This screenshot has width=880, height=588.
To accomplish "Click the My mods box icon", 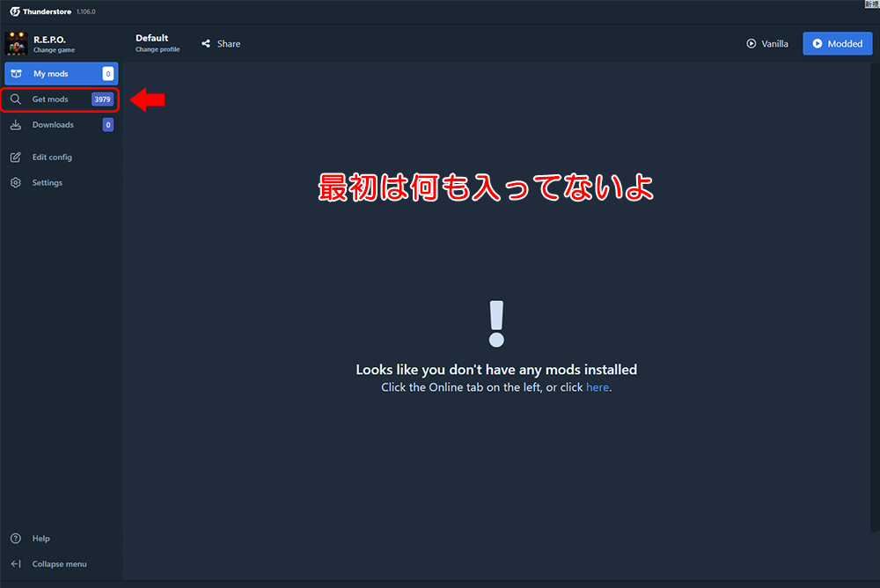I will [x=16, y=74].
